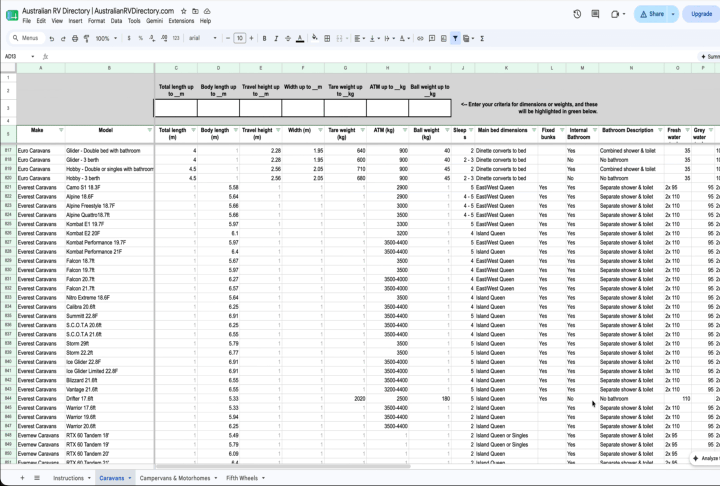Format as currency with the dollar icon
Screen dimensions: 720x486
(x=129, y=38)
